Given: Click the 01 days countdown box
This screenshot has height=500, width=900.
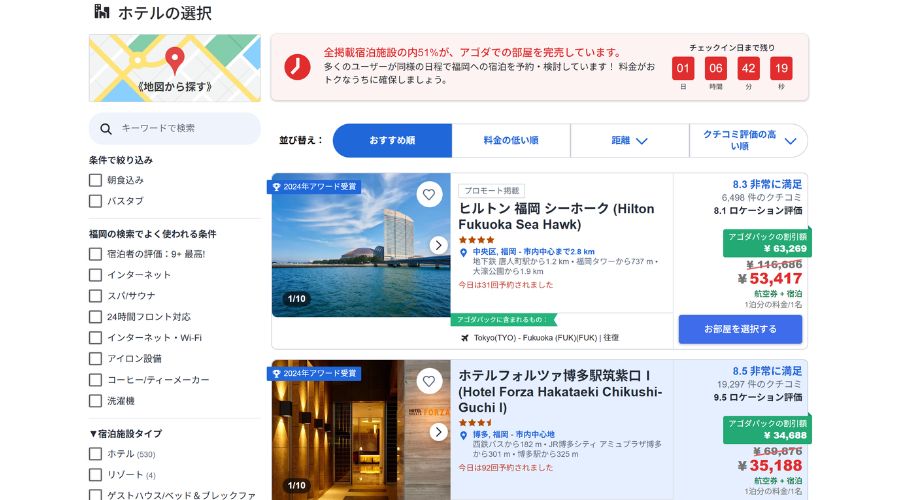Looking at the screenshot, I should point(683,68).
